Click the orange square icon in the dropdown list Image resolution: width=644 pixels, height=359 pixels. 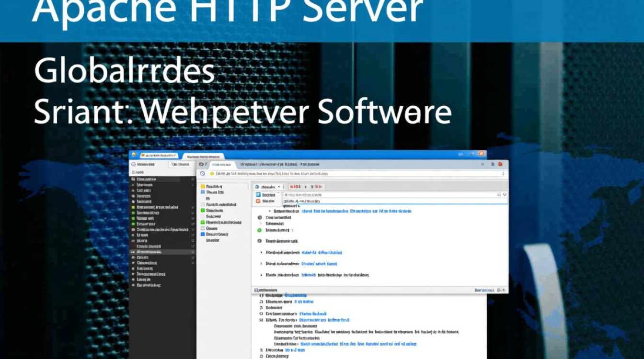[x=258, y=202]
